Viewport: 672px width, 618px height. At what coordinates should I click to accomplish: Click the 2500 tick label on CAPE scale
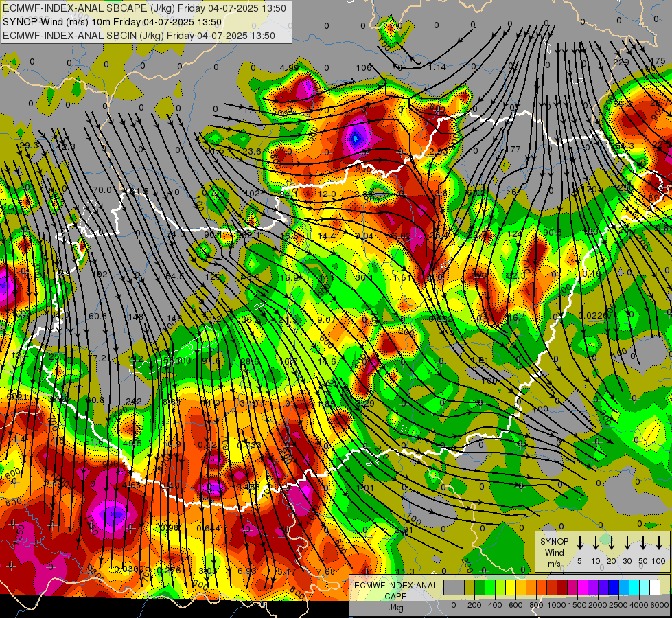pos(618,605)
